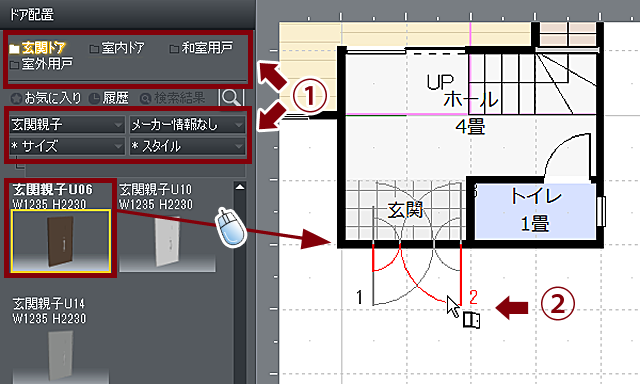This screenshot has width=640, height=384.
Task: Select the 玄関親子U06 brown door thumbnail
Action: pos(61,241)
